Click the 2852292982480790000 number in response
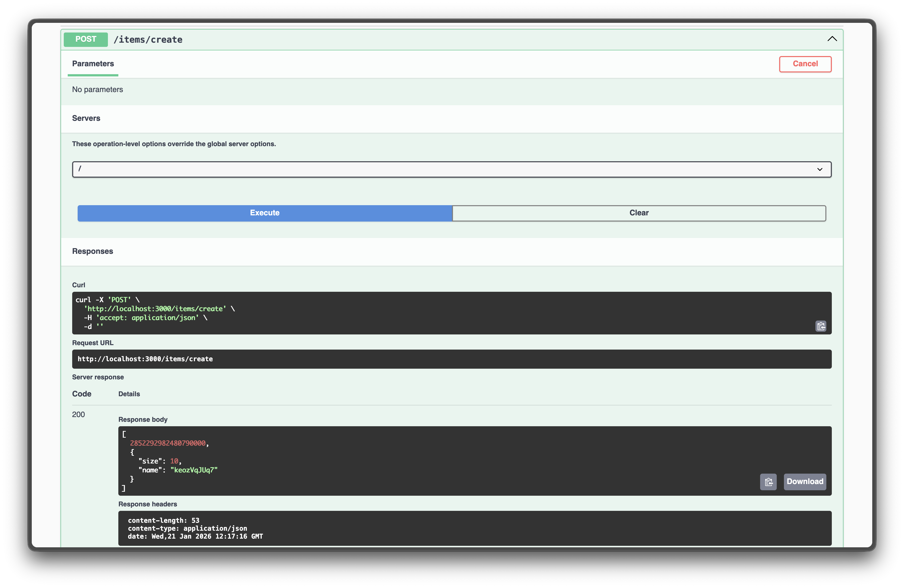The width and height of the screenshot is (904, 588). 167,443
